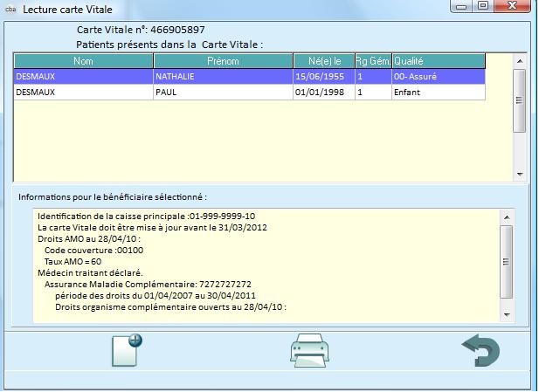539x392 pixels.
Task: Sort by the Prénom column header
Action: tap(223, 61)
